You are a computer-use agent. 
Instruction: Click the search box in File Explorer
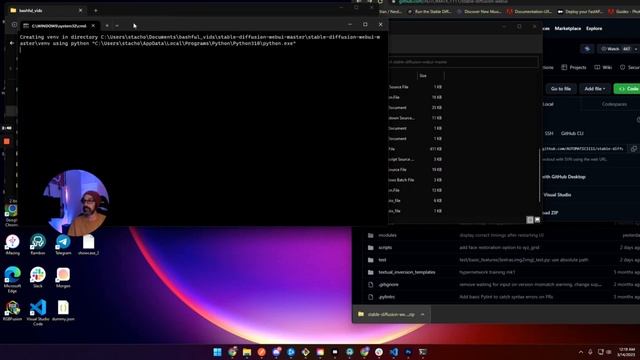coord(463,62)
